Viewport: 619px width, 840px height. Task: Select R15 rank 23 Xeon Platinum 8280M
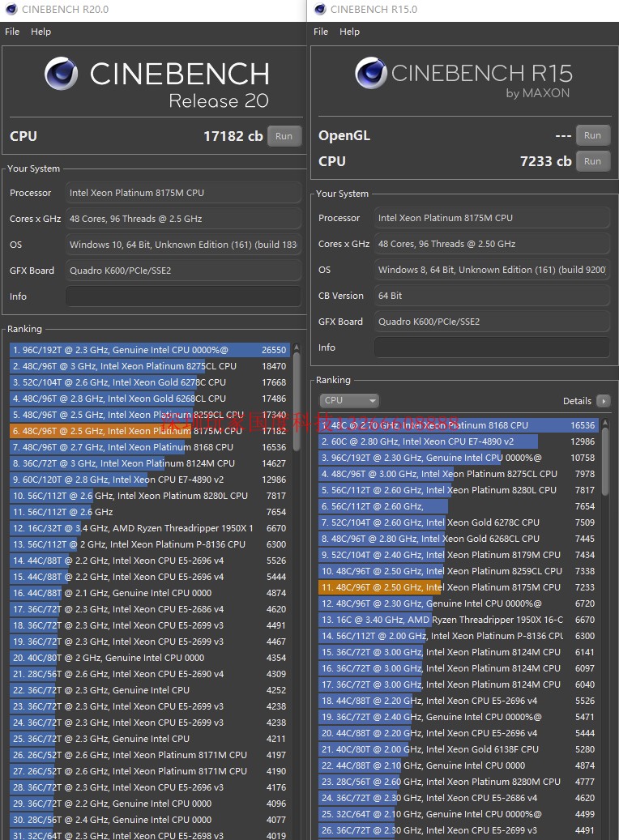459,782
